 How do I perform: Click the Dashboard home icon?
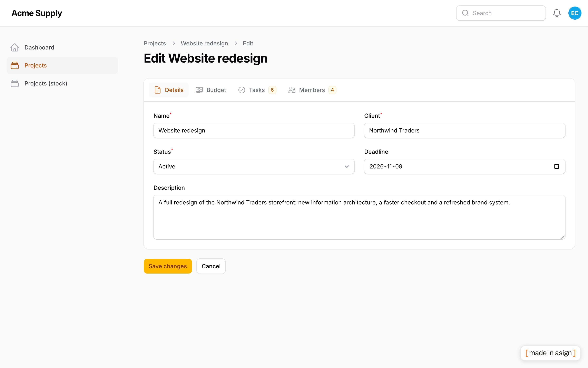[x=15, y=47]
